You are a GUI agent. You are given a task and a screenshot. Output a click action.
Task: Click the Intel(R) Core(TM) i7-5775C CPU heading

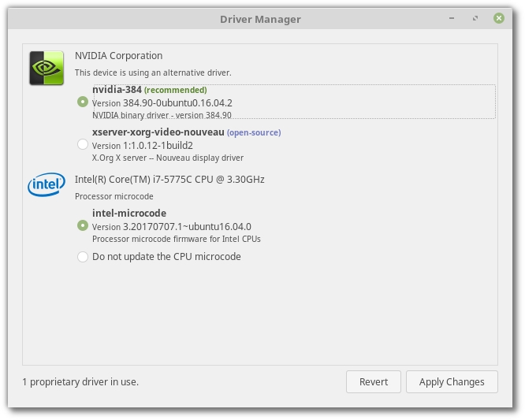tap(169, 180)
